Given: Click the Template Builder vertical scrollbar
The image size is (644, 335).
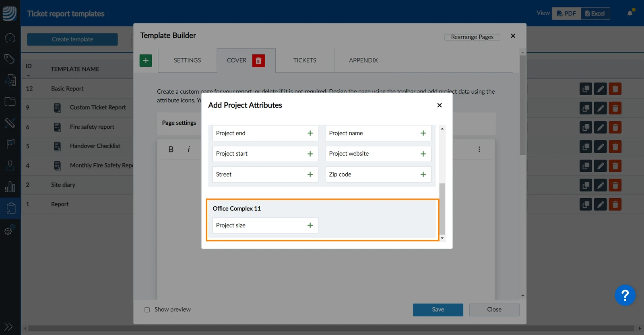Looking at the screenshot, I should coord(522,105).
